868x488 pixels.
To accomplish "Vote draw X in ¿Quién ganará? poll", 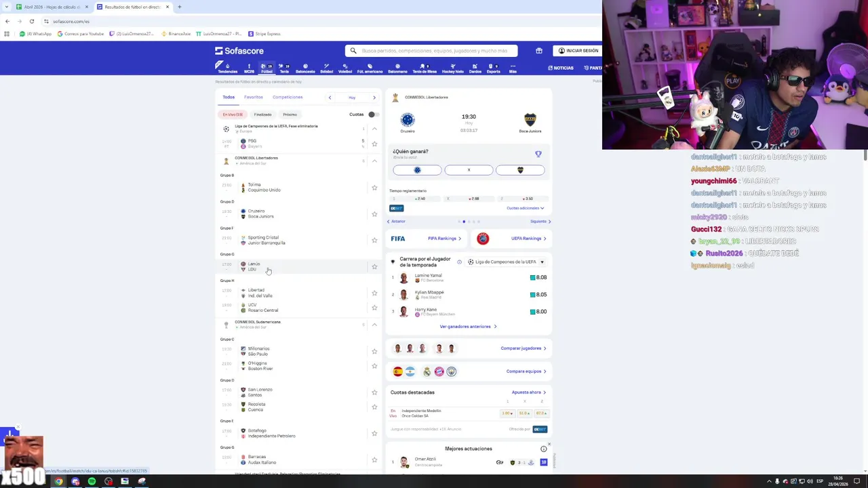I will (469, 170).
